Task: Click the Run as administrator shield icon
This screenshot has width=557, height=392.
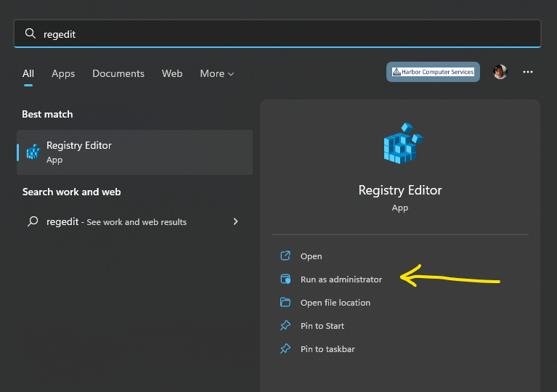Action: [x=285, y=279]
